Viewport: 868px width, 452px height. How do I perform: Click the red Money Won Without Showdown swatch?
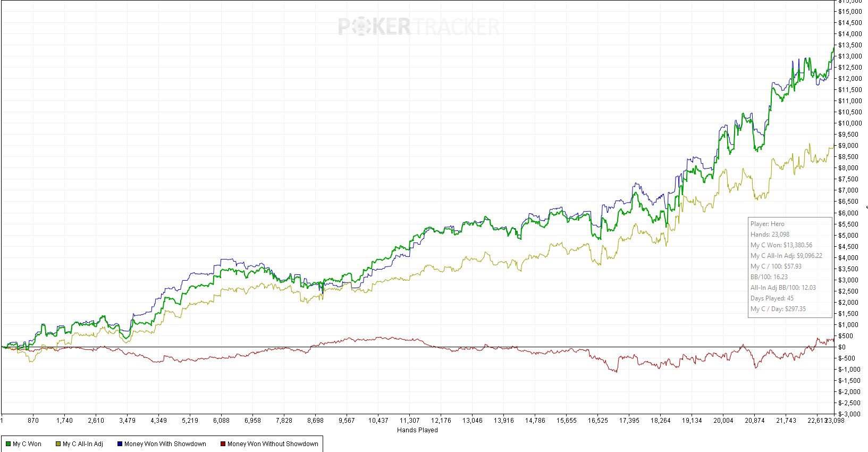(223, 444)
